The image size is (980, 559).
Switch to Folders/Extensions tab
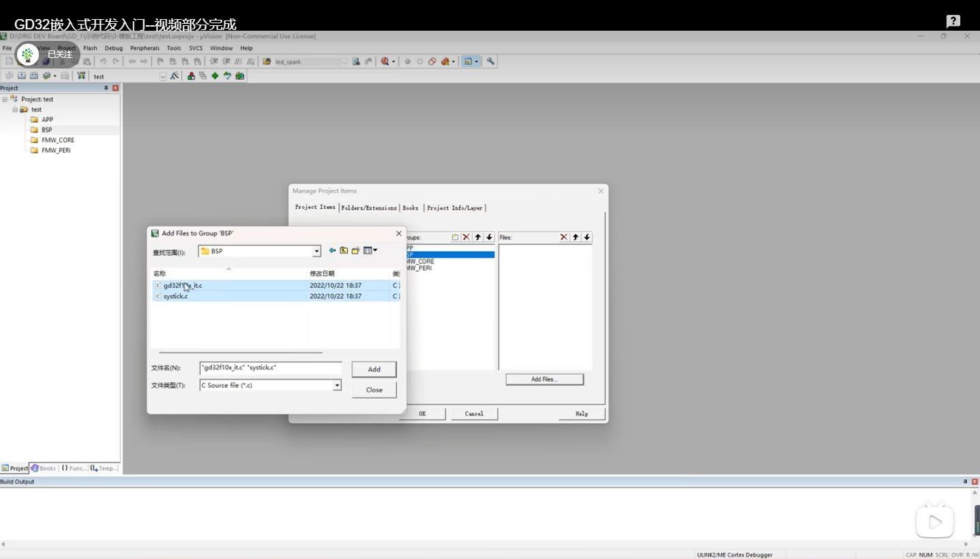pos(369,207)
